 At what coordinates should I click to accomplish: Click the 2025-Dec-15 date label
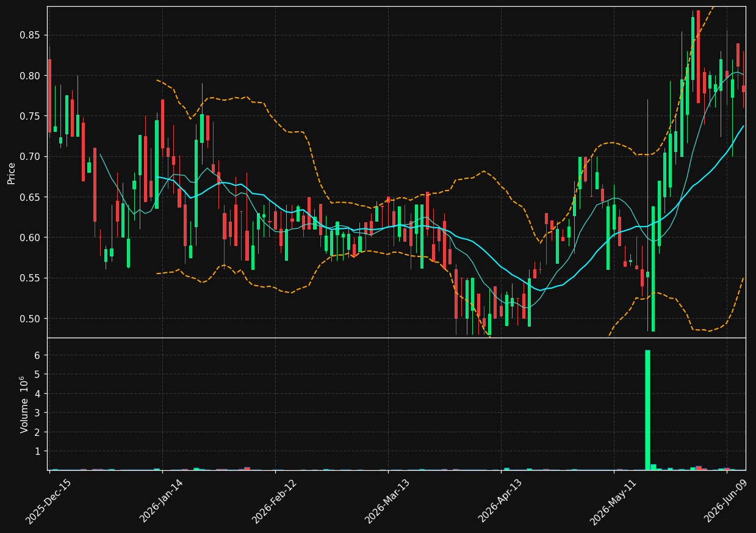pos(48,501)
